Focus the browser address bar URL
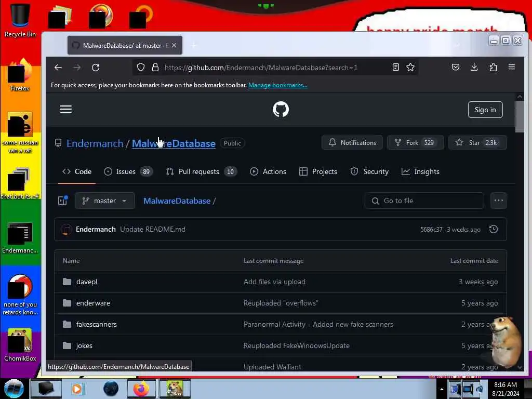Viewport: 532px width, 399px height. (x=261, y=68)
